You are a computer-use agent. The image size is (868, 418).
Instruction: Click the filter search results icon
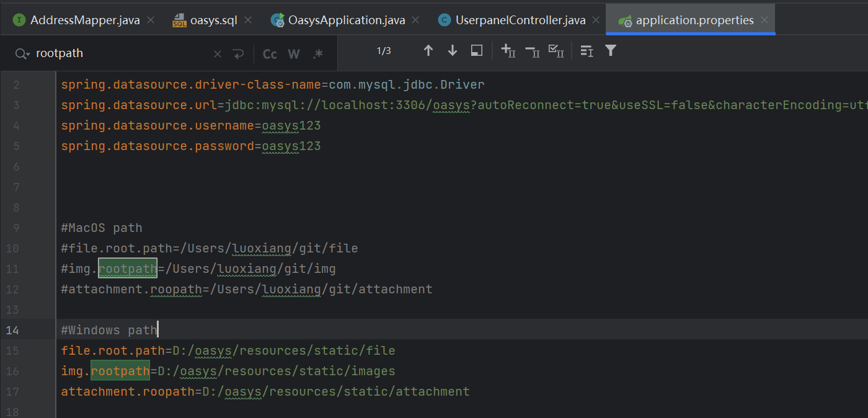pyautogui.click(x=611, y=51)
